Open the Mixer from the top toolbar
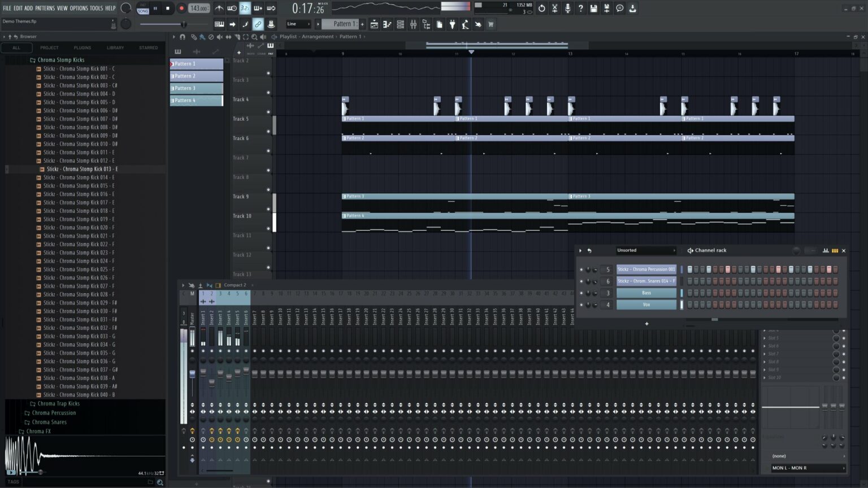Image resolution: width=868 pixels, height=488 pixels. tap(413, 24)
